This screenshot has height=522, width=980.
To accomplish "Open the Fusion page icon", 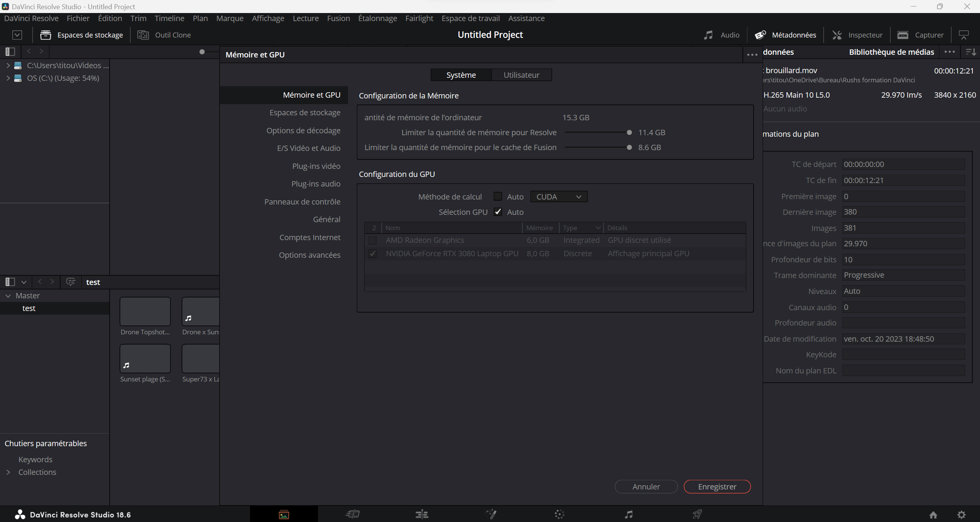I will (491, 514).
